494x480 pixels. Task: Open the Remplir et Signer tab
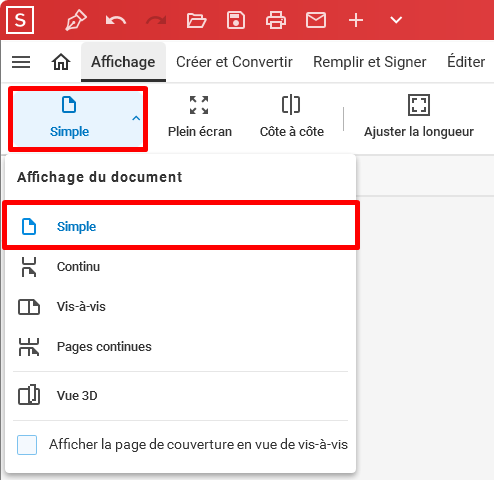[370, 62]
